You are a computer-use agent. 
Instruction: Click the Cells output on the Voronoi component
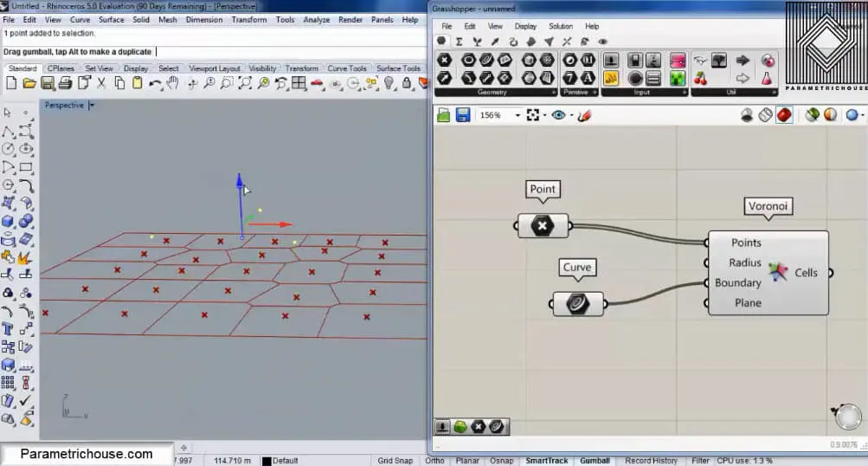point(806,272)
